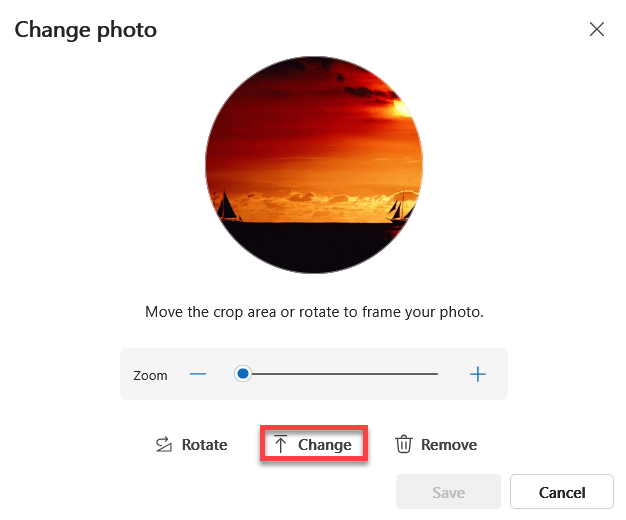Viewport: 626px width, 520px height.
Task: Click the zoom in plus icon
Action: click(x=478, y=374)
